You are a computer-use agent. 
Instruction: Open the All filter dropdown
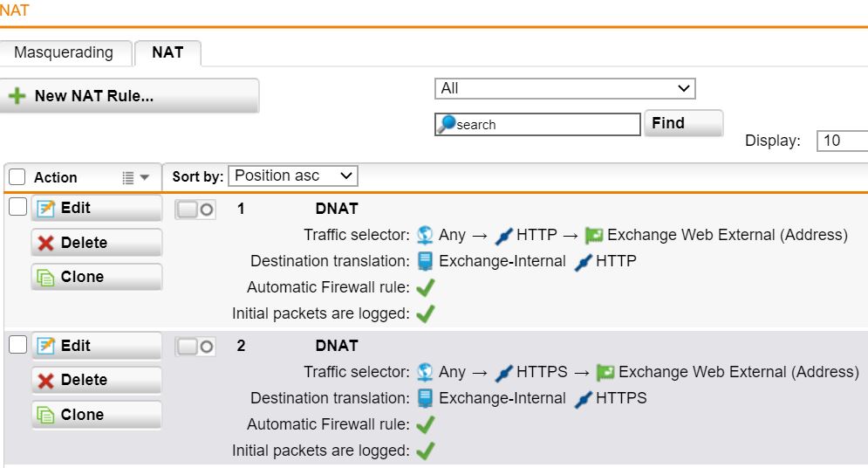click(564, 88)
